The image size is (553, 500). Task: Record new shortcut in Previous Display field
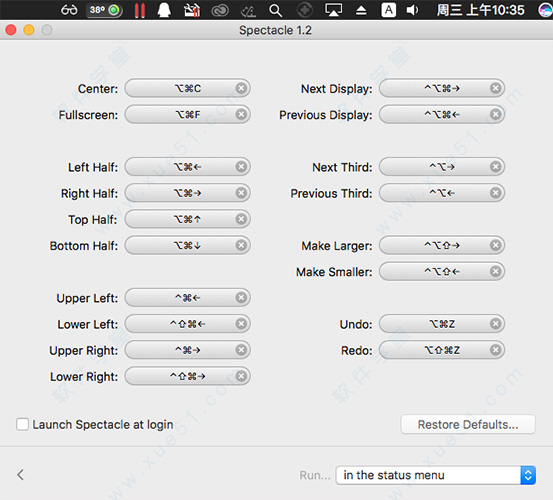tap(442, 114)
